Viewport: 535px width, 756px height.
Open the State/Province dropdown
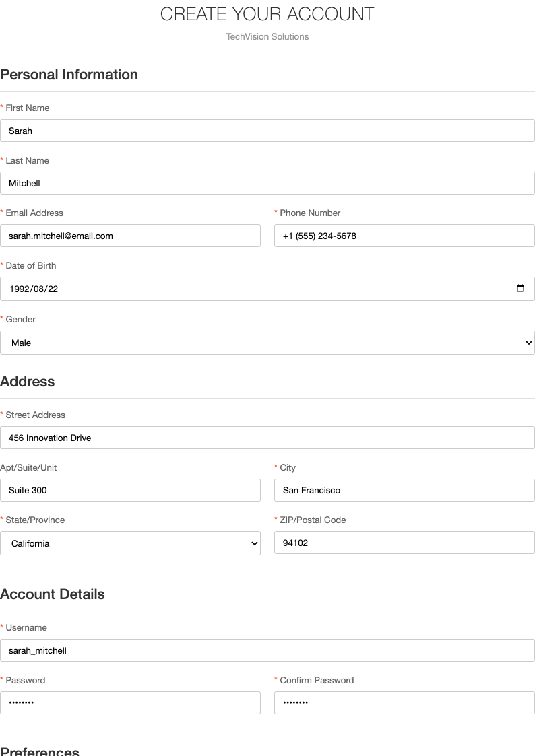click(x=131, y=543)
